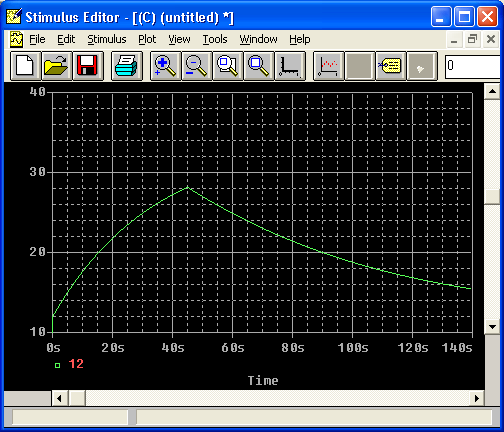
Task: Click the grayed-out arrow toolbar icon
Action: [422, 66]
